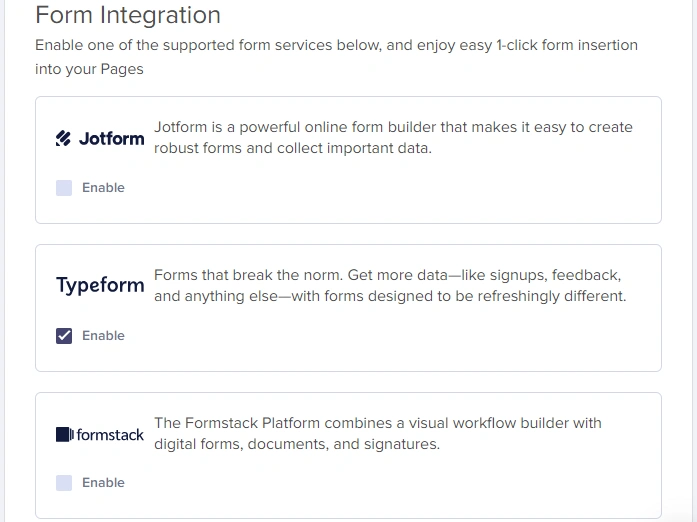Click the Formstack logo
This screenshot has height=522, width=697.
click(100, 435)
